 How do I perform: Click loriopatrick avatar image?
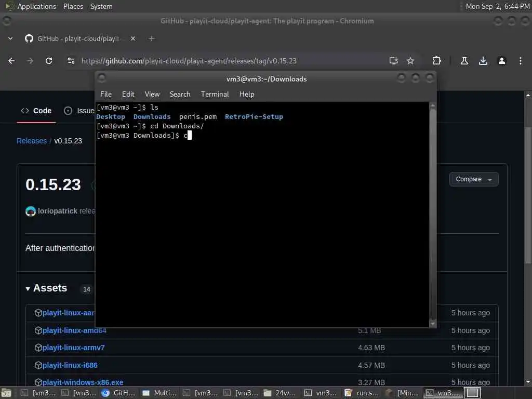[x=31, y=211]
